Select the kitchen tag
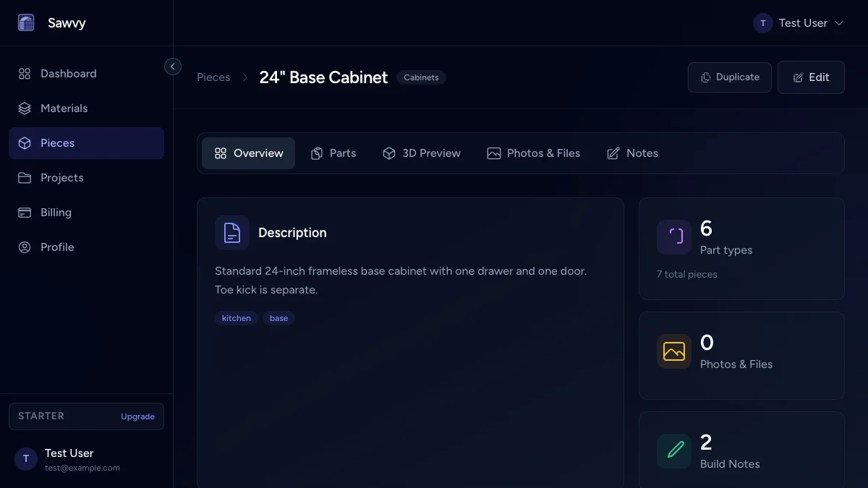 pos(237,318)
